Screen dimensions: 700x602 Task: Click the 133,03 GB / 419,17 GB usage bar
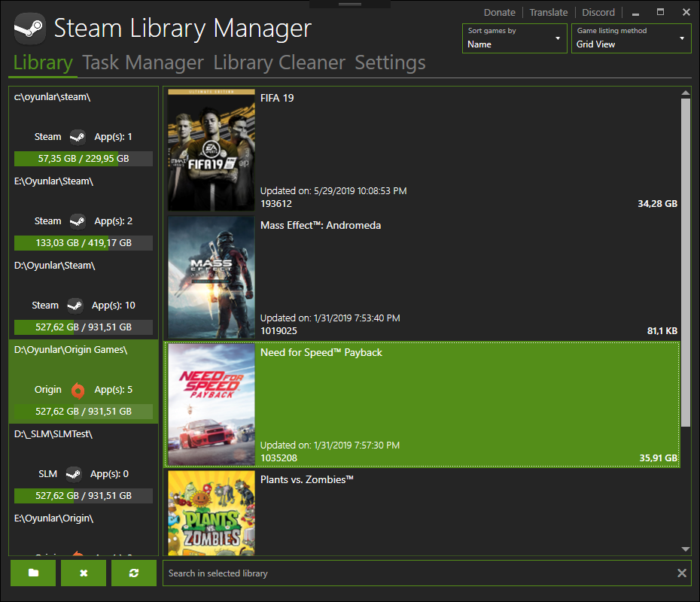[x=84, y=243]
